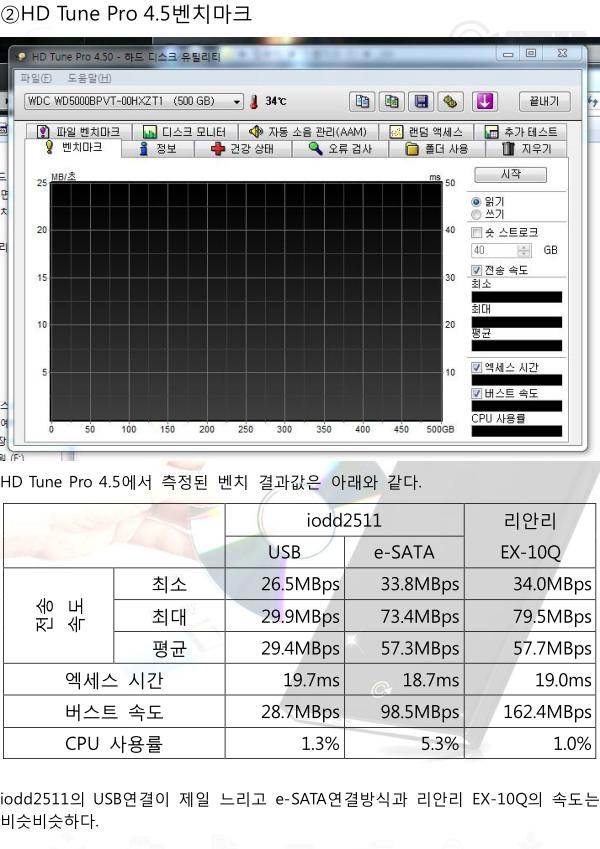
Task: Minimize the HD Tune Pro window
Action: 508,54
